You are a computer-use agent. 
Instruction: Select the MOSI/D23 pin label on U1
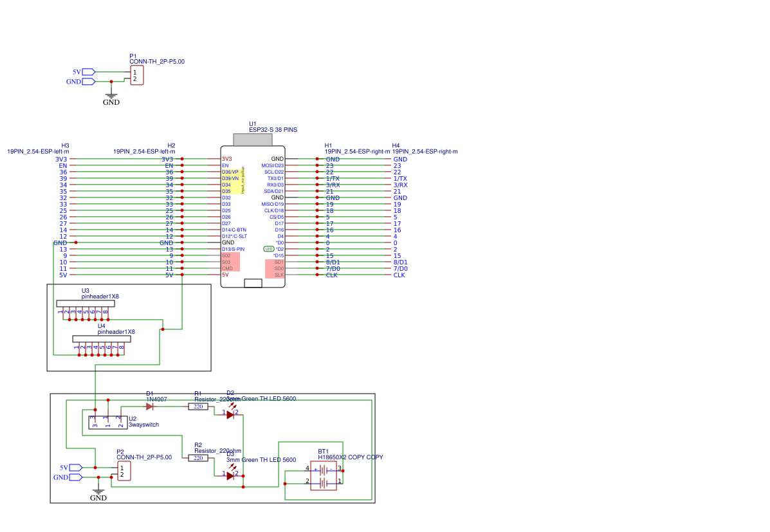tap(273, 165)
